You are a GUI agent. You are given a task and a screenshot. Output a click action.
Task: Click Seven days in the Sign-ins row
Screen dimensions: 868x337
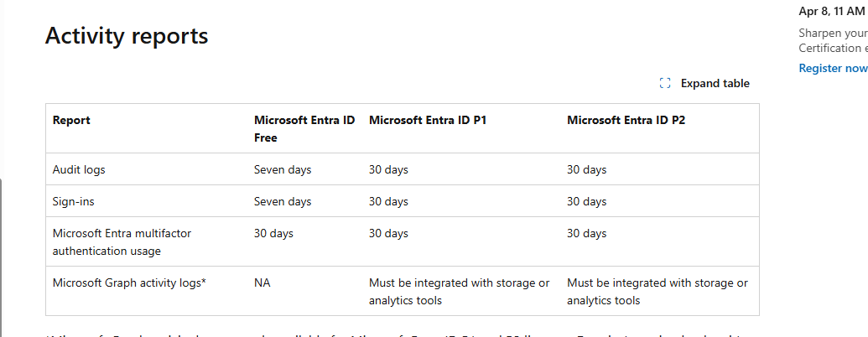pyautogui.click(x=283, y=201)
